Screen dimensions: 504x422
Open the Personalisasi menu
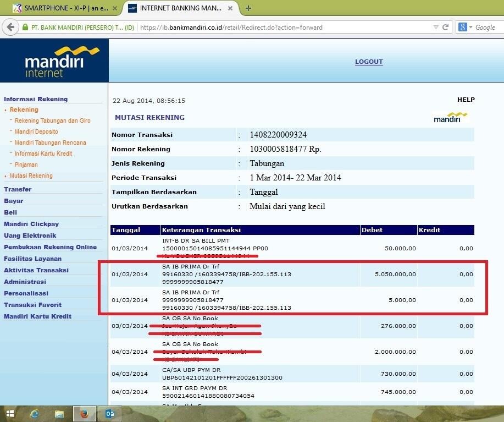(x=26, y=293)
